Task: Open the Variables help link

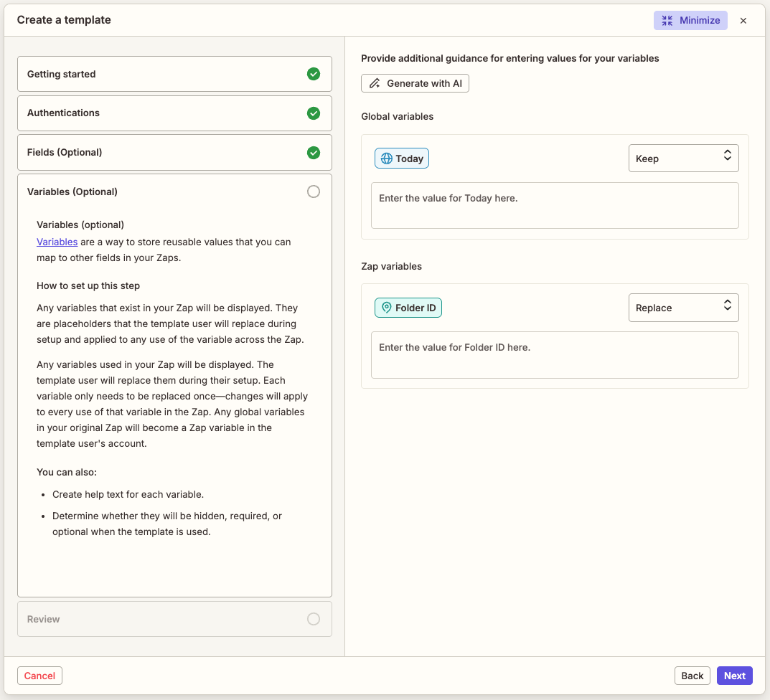Action: click(x=57, y=242)
